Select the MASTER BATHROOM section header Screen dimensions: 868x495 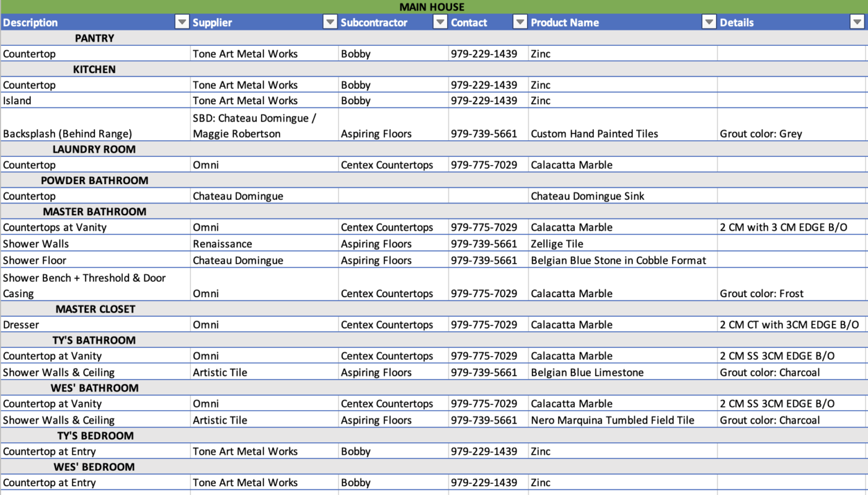[x=433, y=212]
